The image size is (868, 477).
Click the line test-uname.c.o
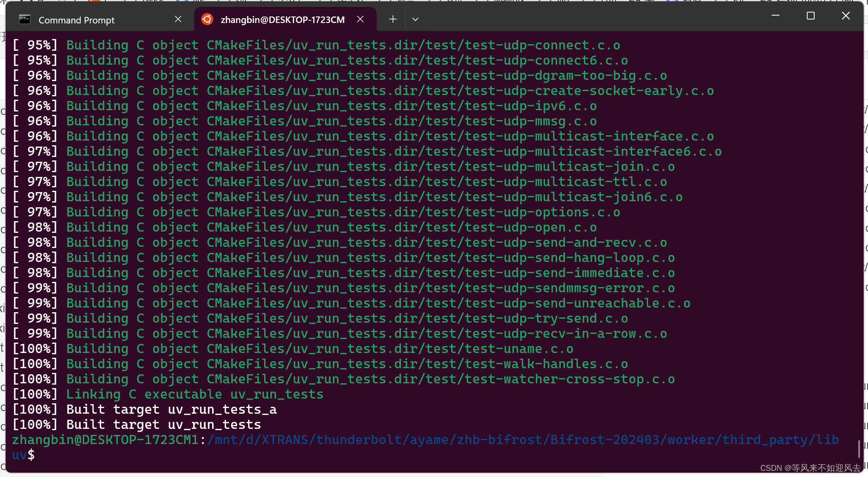point(293,349)
